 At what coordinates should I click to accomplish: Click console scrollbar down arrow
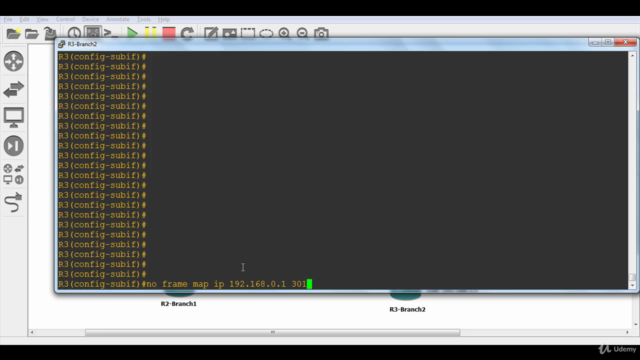point(632,285)
